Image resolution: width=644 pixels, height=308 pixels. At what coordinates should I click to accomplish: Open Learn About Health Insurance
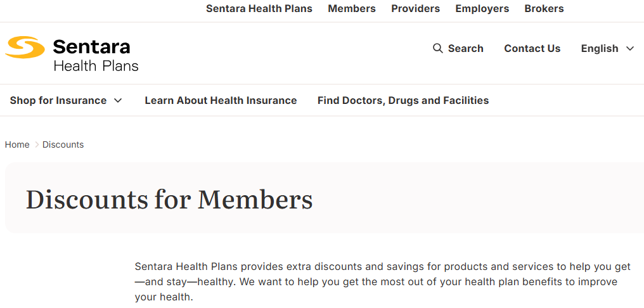[221, 100]
